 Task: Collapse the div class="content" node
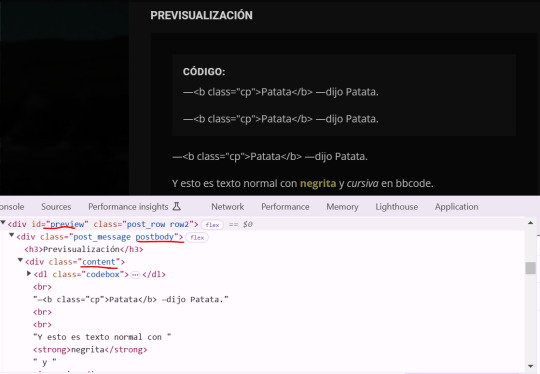20,260
